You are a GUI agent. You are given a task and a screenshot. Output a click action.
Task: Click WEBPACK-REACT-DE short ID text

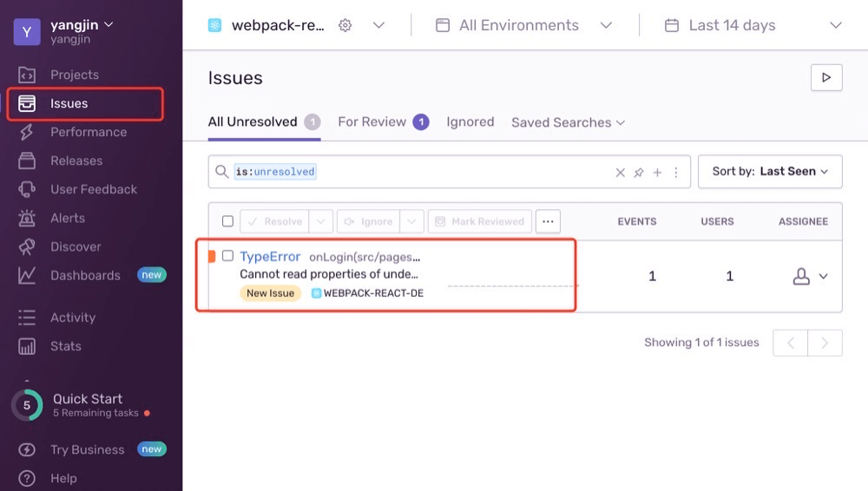tap(373, 293)
